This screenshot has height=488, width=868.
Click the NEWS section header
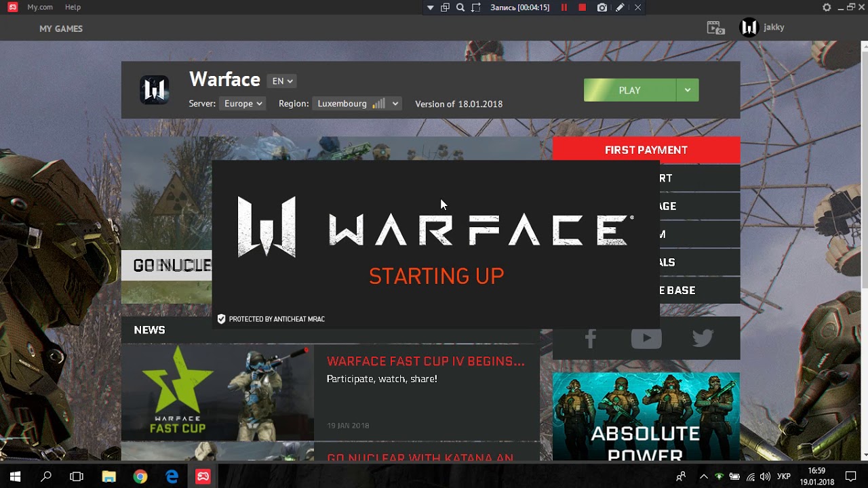click(x=149, y=330)
